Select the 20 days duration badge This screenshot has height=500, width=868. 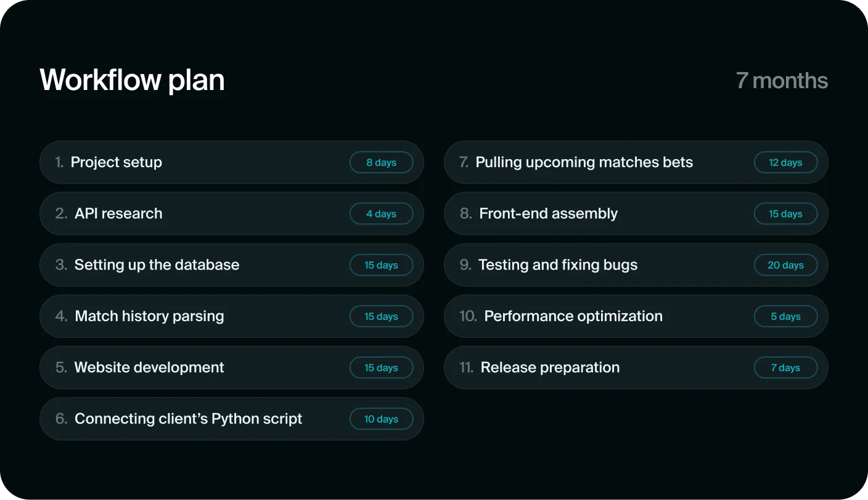click(786, 264)
